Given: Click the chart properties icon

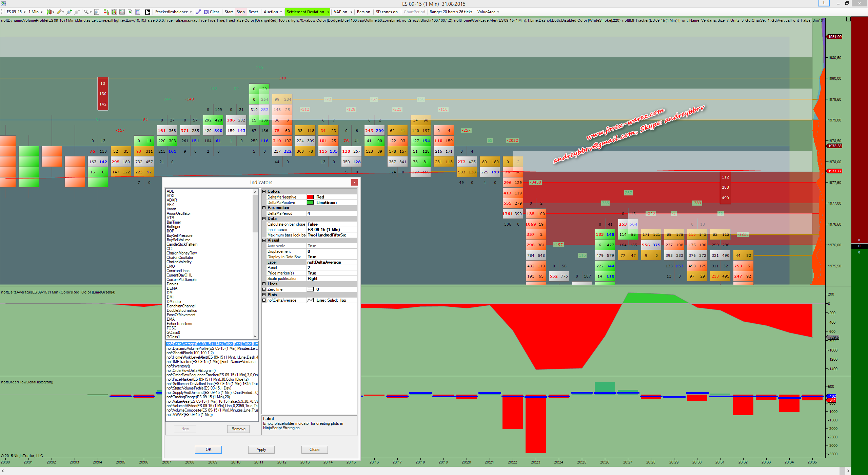Looking at the screenshot, I should (x=138, y=12).
